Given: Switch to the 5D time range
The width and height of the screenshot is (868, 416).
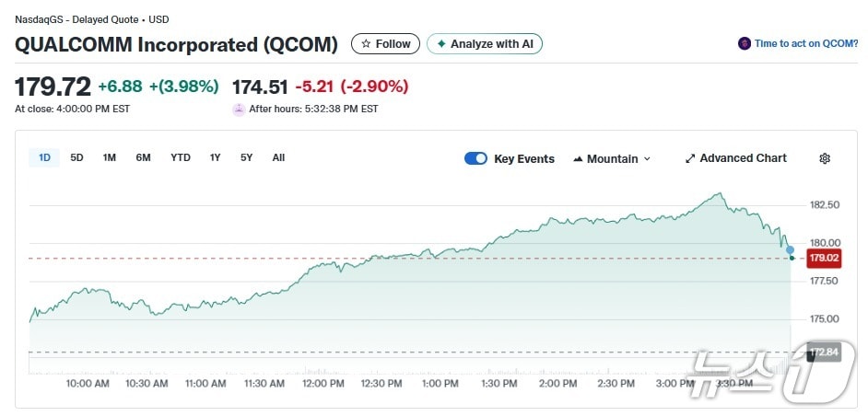Looking at the screenshot, I should (x=77, y=157).
